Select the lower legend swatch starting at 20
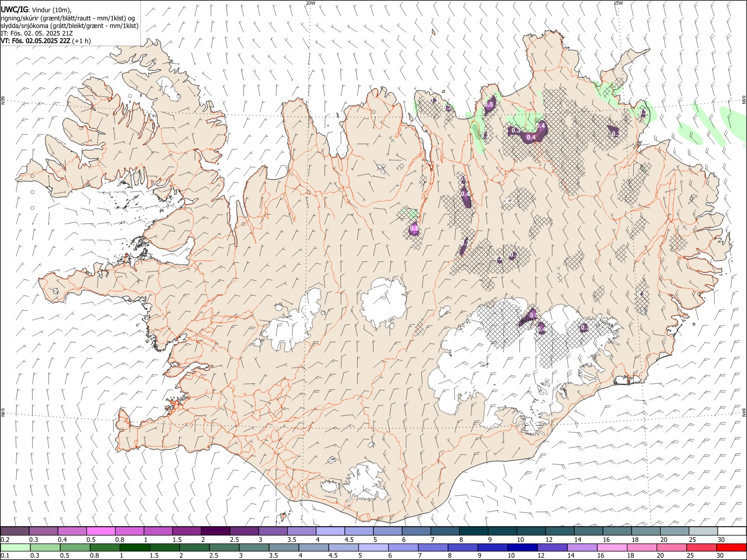The width and height of the screenshot is (747, 560). tap(671, 547)
